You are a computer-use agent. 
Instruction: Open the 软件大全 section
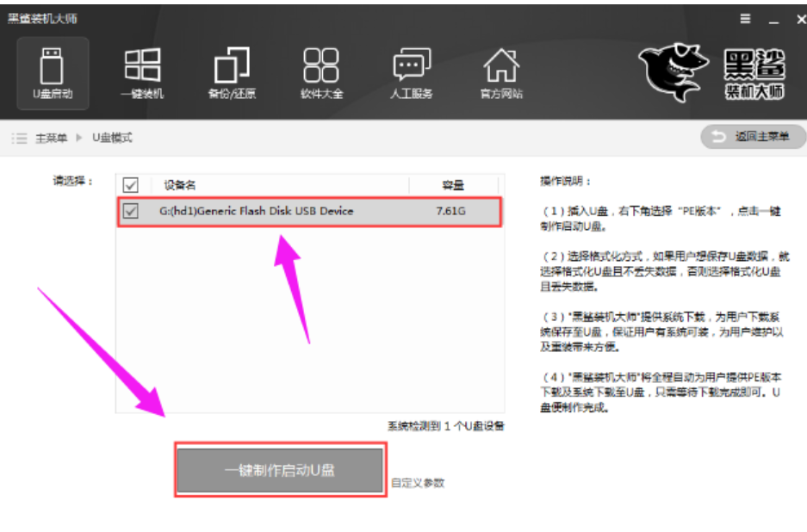pos(321,73)
